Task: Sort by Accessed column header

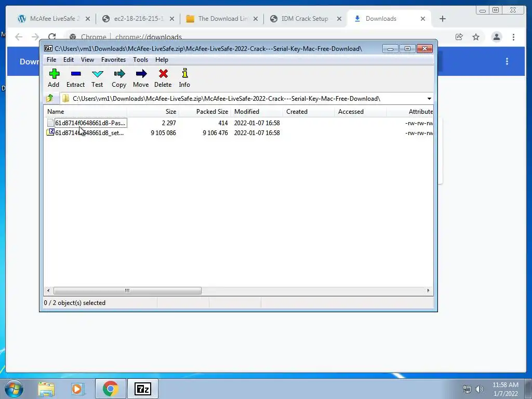Action: pos(361,112)
